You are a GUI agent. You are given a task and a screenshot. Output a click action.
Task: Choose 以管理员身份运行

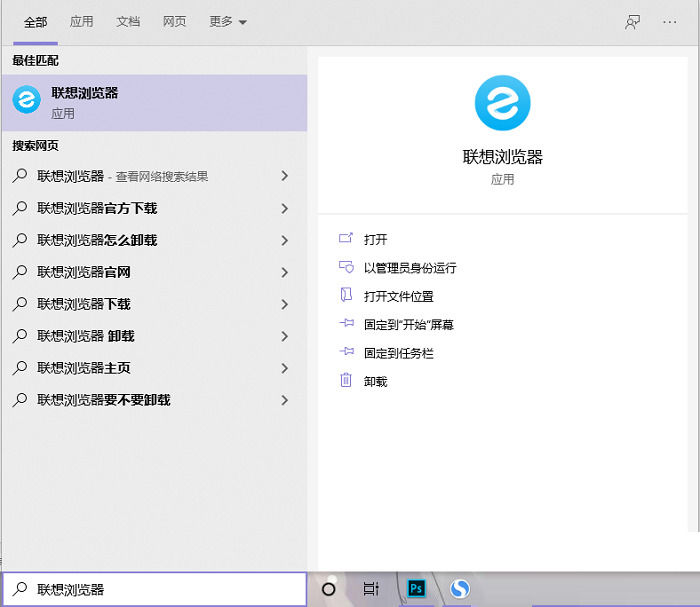[x=409, y=268]
